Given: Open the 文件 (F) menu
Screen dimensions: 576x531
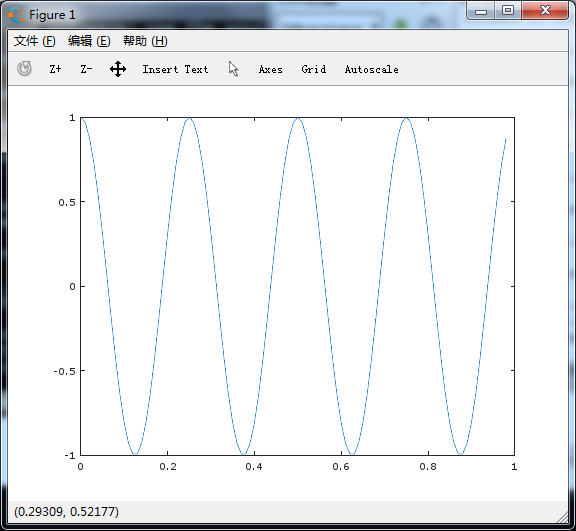Looking at the screenshot, I should tap(35, 41).
